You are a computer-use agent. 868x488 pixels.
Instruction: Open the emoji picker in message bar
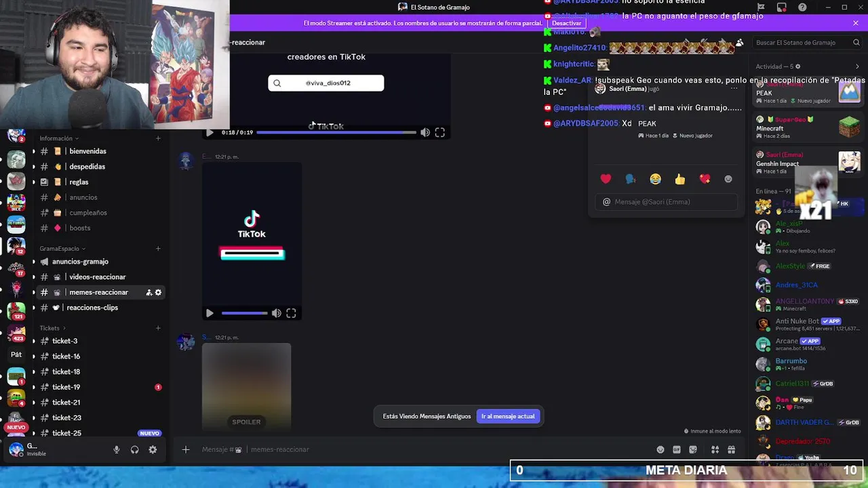point(660,449)
